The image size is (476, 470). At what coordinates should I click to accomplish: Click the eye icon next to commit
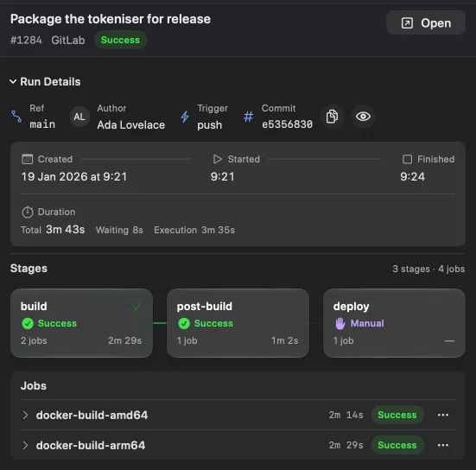coord(363,117)
